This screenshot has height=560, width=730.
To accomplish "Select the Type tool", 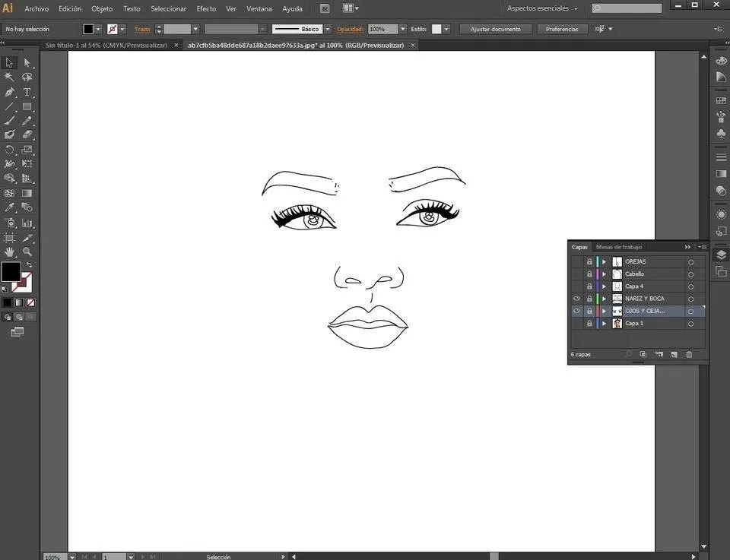I will click(x=27, y=92).
